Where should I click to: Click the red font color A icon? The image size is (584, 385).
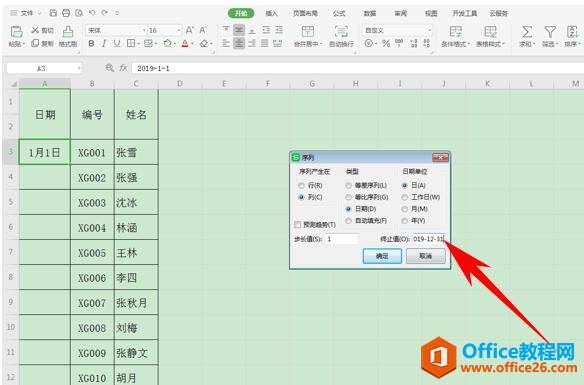click(x=185, y=44)
